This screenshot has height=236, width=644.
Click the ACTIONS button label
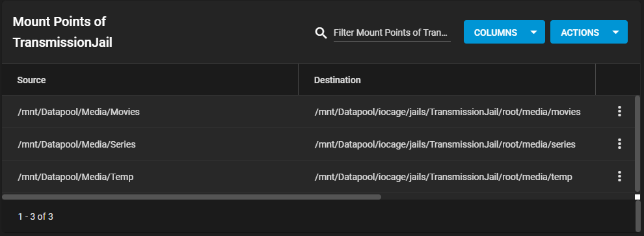click(580, 33)
